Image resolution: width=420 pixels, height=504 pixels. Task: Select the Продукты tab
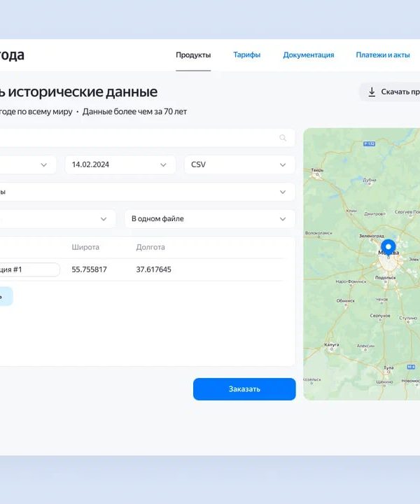(x=193, y=55)
